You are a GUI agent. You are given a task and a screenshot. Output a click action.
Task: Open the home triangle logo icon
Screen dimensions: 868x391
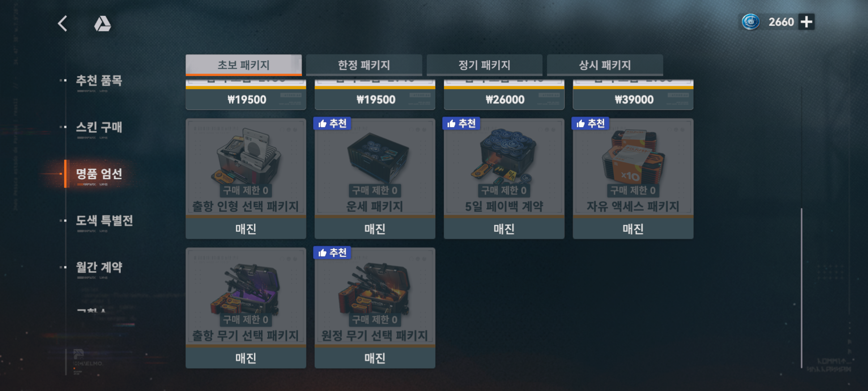102,24
